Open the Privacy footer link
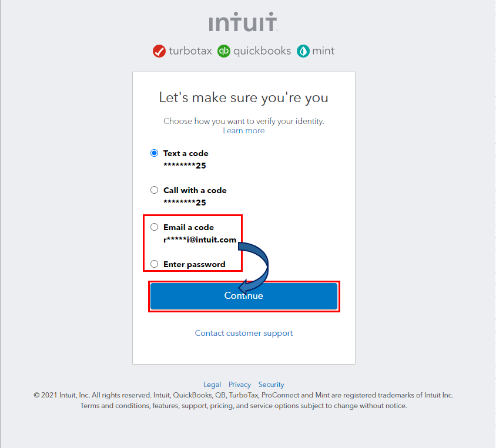 [240, 385]
